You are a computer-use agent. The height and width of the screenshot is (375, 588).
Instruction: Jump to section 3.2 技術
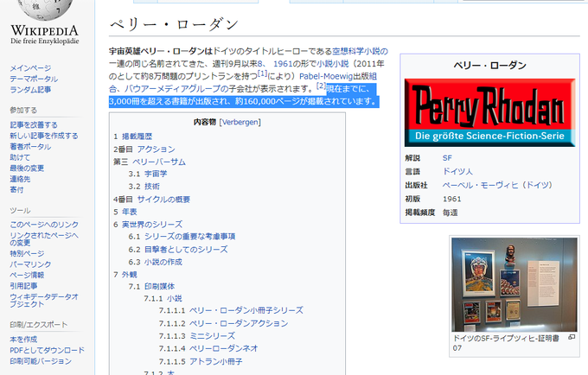click(x=144, y=186)
